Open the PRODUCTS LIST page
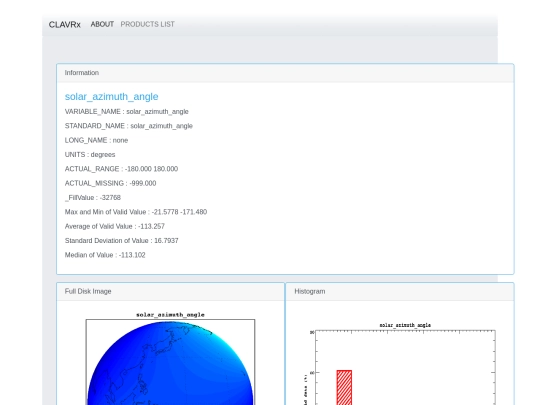This screenshot has height=405, width=540. tap(147, 24)
